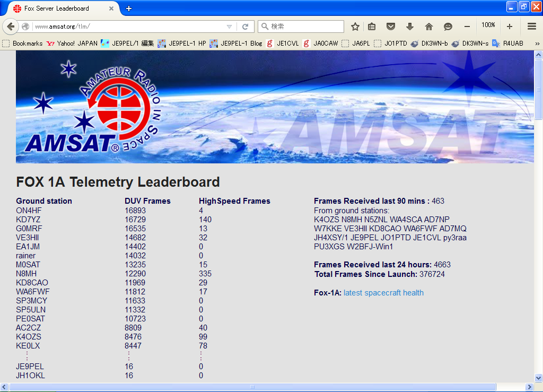This screenshot has width=543, height=392.
Task: Click DUV frame count 16893
Action: [135, 211]
